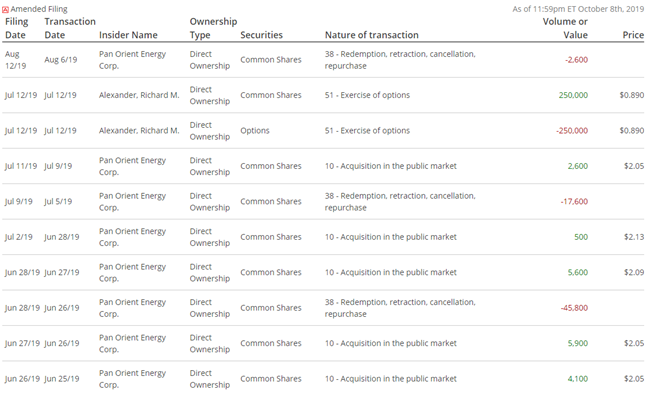Image resolution: width=665 pixels, height=395 pixels.
Task: Click Pan Orient Energy Corp. in Aug 12/19 row
Action: (x=132, y=60)
